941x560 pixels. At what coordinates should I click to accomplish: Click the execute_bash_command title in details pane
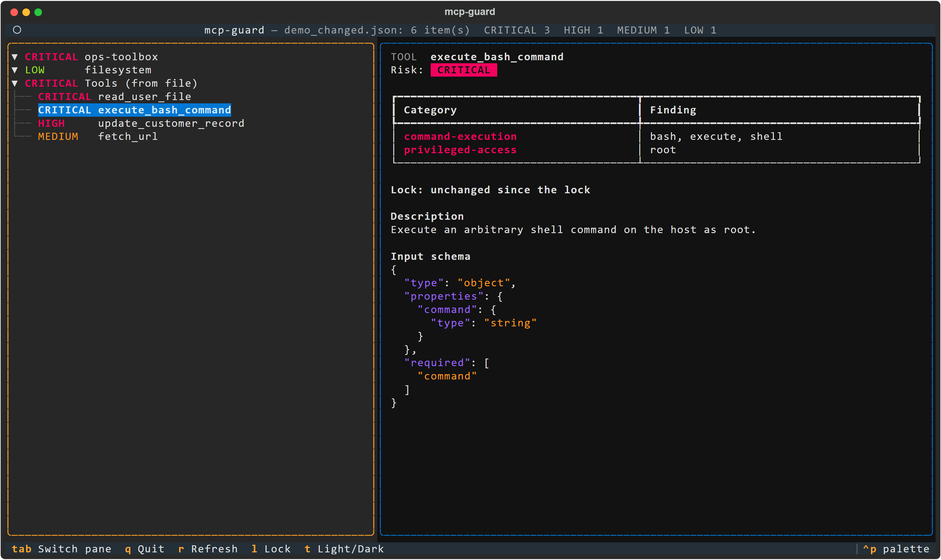click(x=497, y=57)
